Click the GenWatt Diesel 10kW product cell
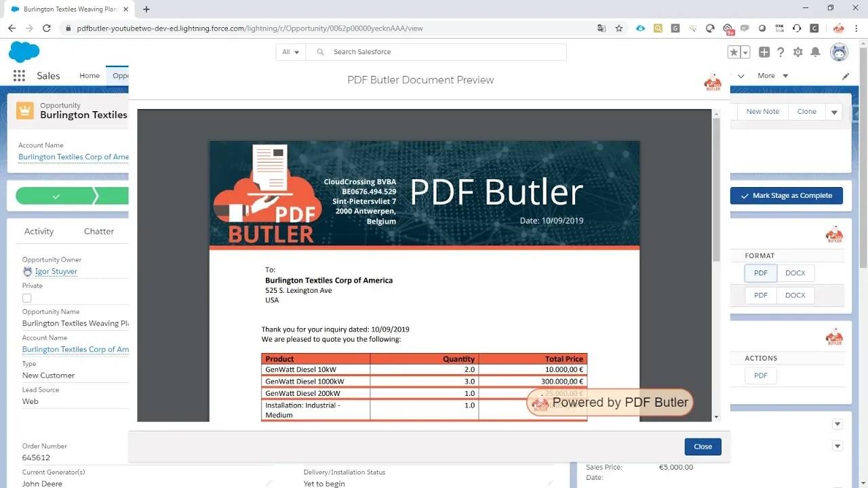This screenshot has height=488, width=868. tap(315, 370)
